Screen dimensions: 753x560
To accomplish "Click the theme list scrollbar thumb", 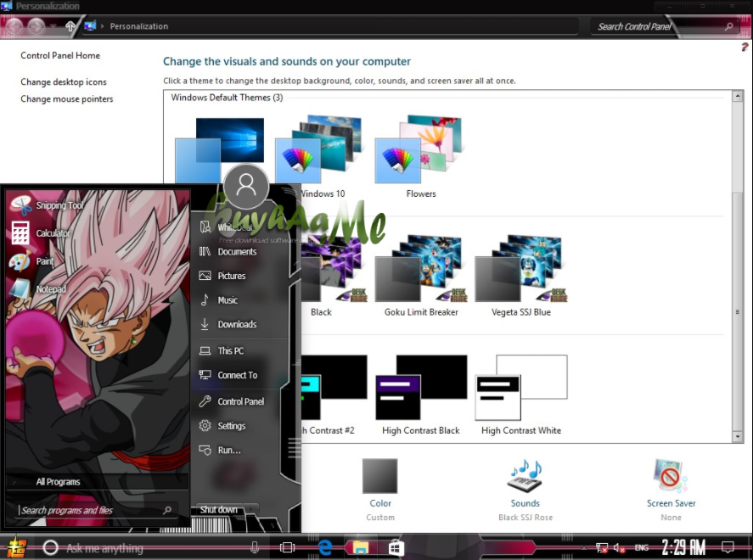I will pyautogui.click(x=738, y=311).
